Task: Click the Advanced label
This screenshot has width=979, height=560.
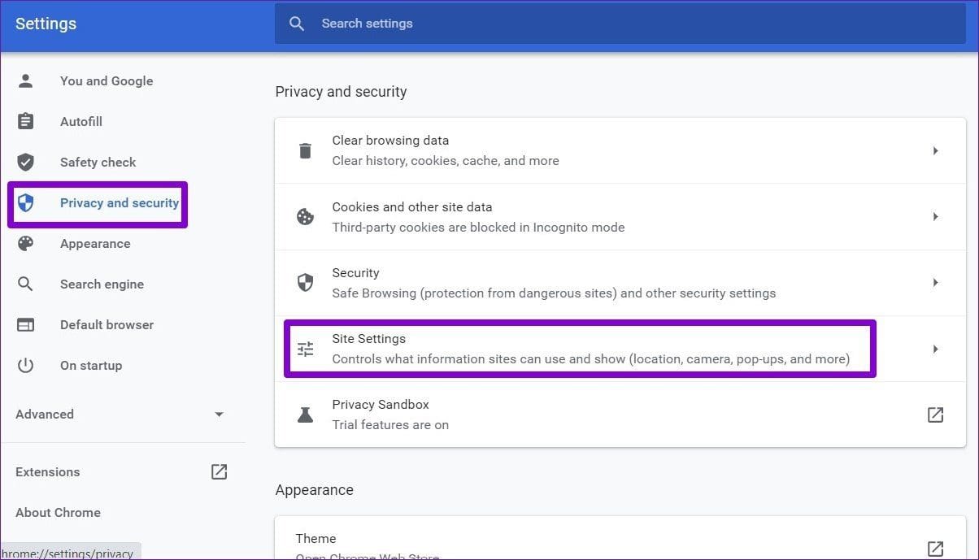Action: click(45, 414)
